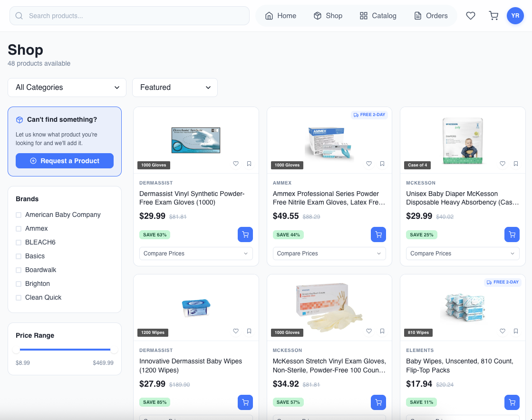532x420 pixels.
Task: Add the Ammex Nitrile Gloves to cart
Action: tap(378, 234)
